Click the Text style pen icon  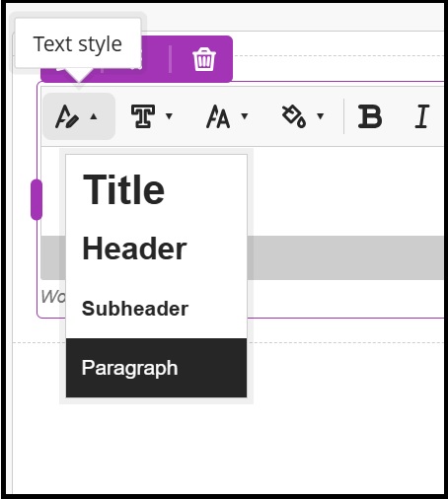point(67,116)
